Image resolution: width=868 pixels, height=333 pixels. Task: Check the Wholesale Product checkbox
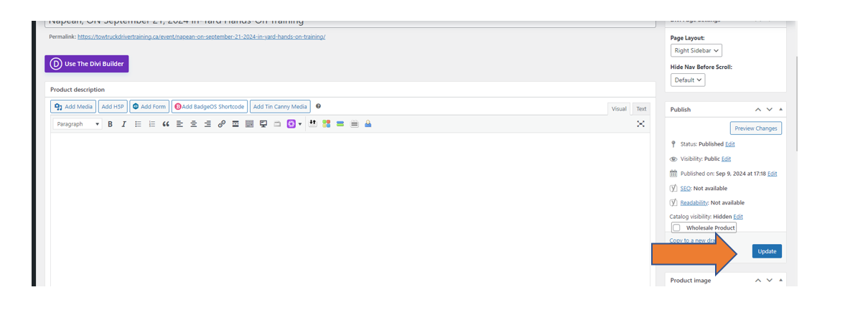click(676, 228)
